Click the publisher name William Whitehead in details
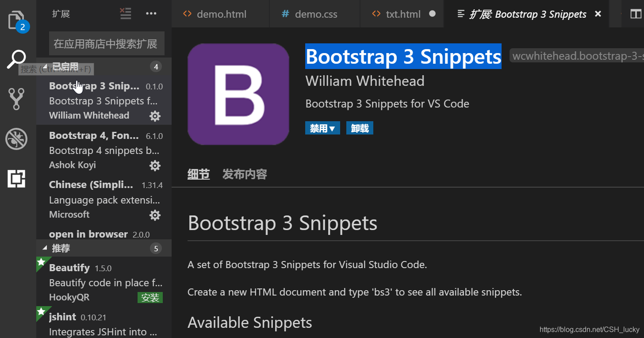Image resolution: width=644 pixels, height=338 pixels. coord(365,81)
